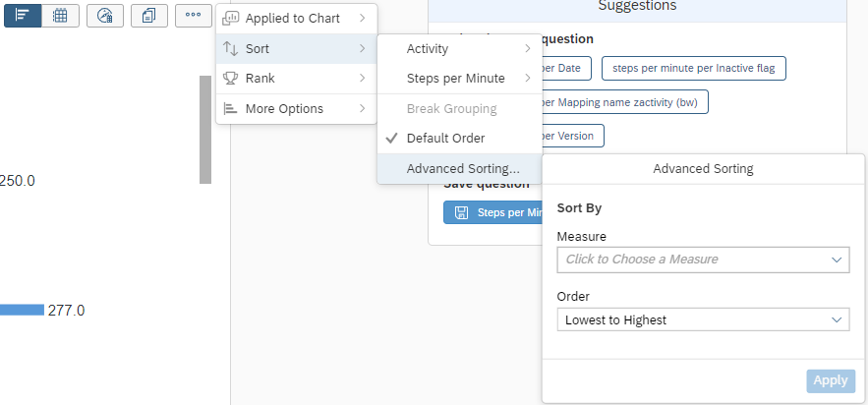Click the gray vertical chart scrollbar
868x405 pixels.
pos(205,130)
